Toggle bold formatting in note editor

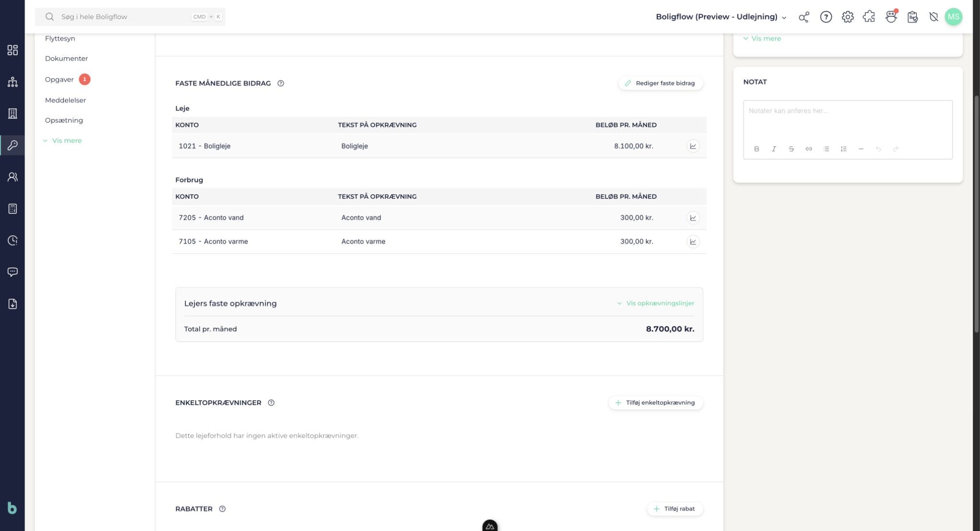pos(757,149)
